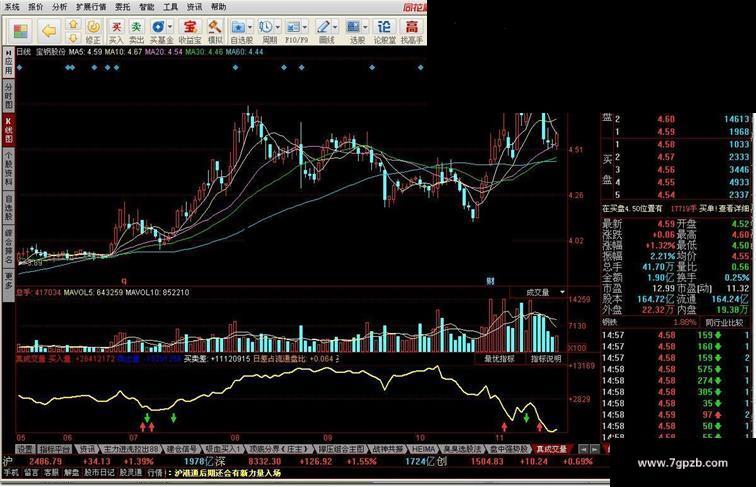Click the 股灵通 status bar button
Screen dimensions: 756x487
click(x=131, y=473)
